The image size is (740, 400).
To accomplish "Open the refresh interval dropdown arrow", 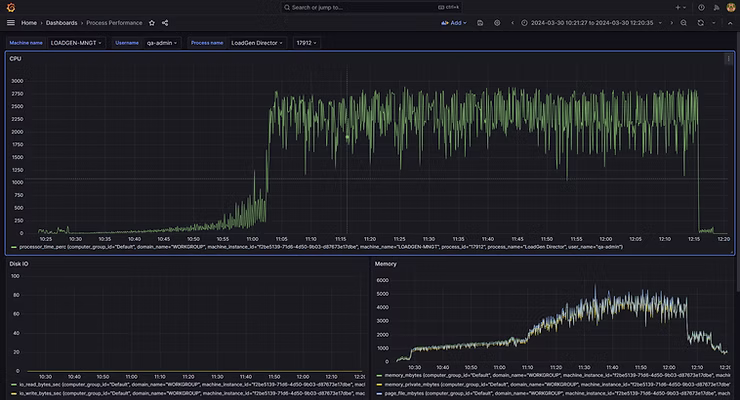I will pyautogui.click(x=714, y=23).
